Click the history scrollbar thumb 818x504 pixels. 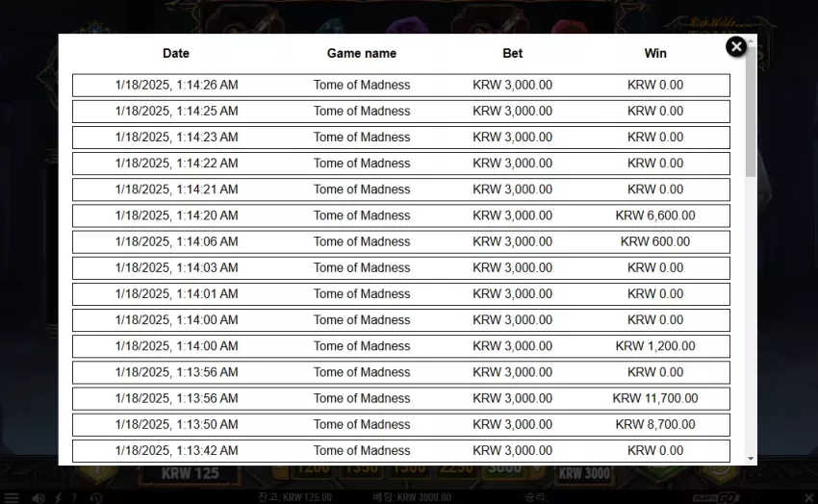click(x=751, y=111)
